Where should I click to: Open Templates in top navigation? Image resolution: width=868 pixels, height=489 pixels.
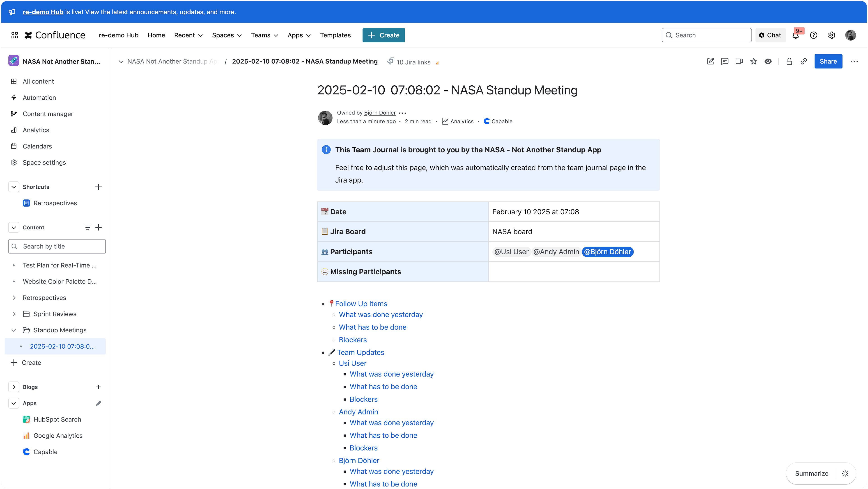tap(335, 35)
